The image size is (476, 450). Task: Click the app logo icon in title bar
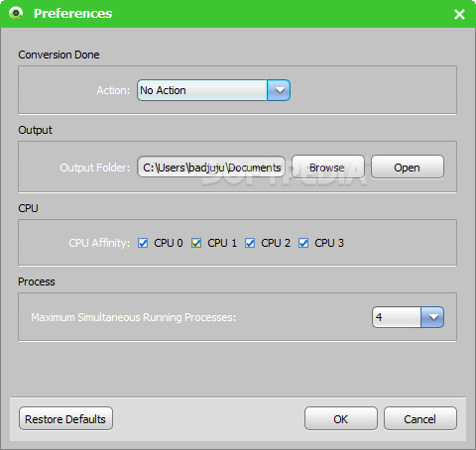coord(16,13)
